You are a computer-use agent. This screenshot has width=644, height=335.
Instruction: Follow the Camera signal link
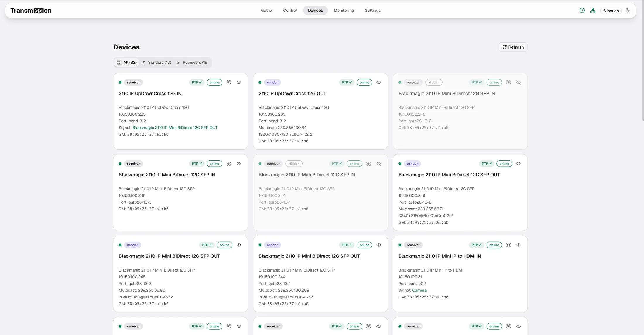click(419, 291)
